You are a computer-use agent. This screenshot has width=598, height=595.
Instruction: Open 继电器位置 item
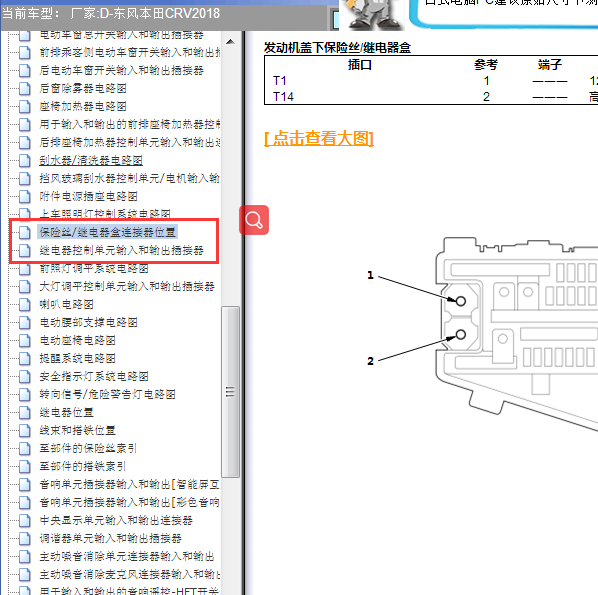click(x=66, y=412)
